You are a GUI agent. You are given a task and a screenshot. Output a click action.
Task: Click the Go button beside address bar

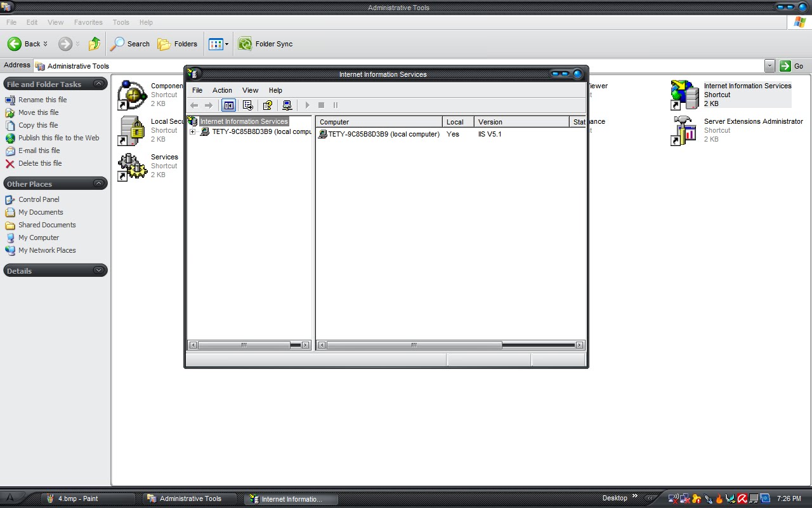coord(792,65)
